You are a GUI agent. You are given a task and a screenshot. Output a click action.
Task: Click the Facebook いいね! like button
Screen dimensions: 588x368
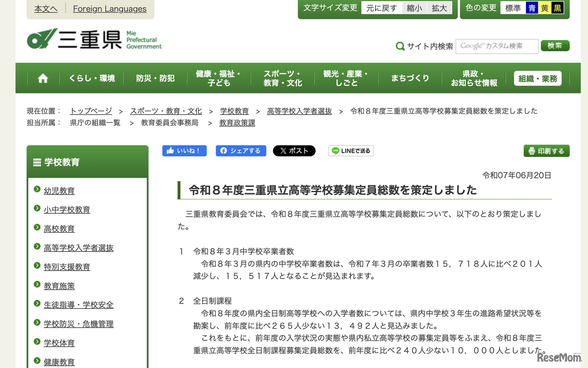184,151
